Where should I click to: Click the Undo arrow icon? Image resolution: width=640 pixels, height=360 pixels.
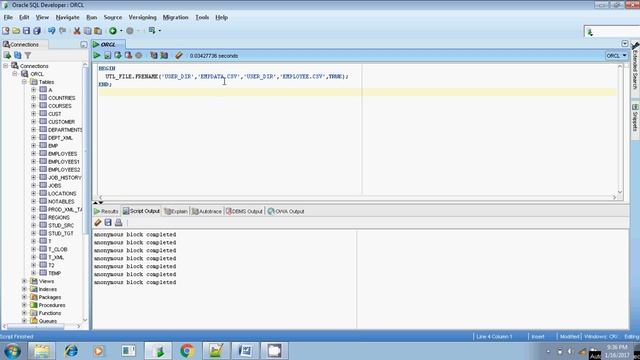click(x=51, y=31)
